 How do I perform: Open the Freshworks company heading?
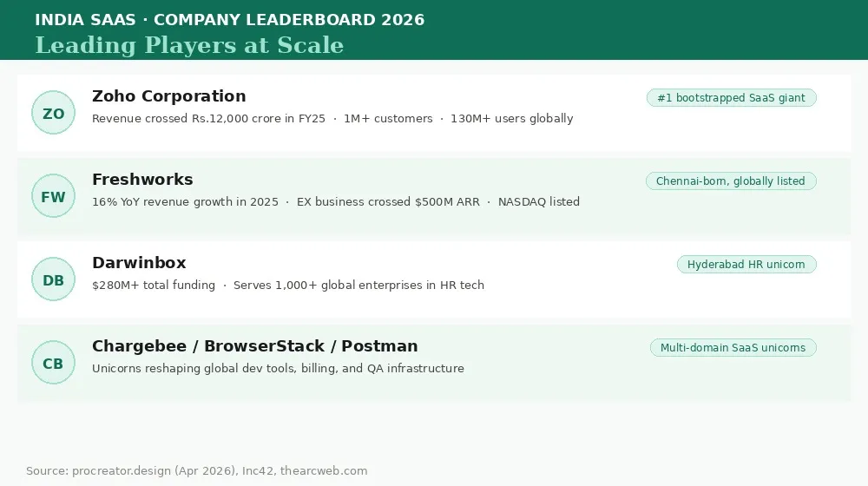tap(142, 180)
